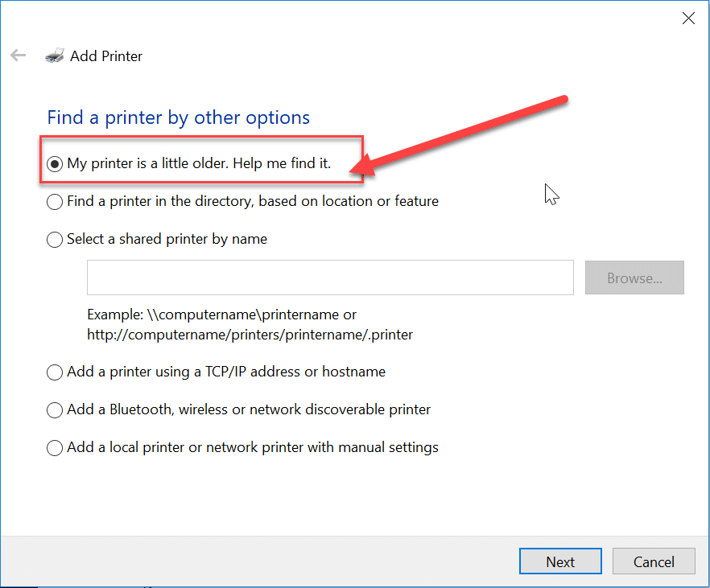
Task: Click the Next button
Action: coord(560,561)
